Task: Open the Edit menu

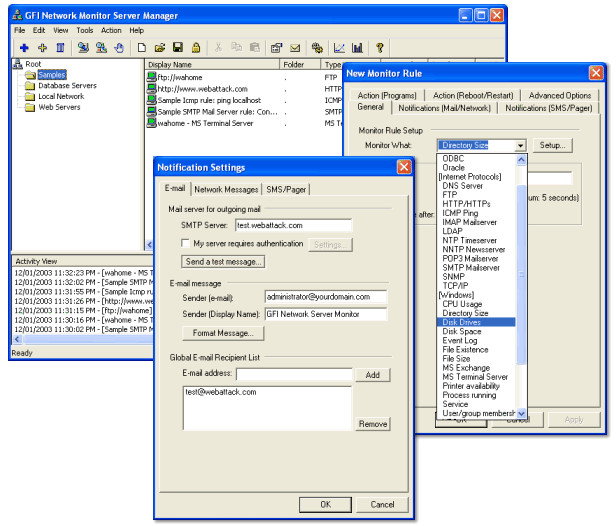Action: coord(38,30)
